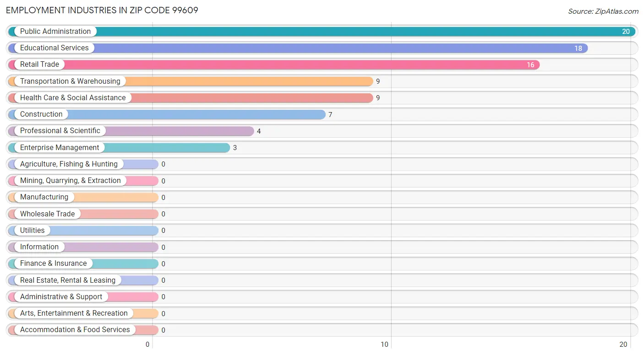This screenshot has width=644, height=355.
Task: Select Enterprise Management label
Action: [x=60, y=148]
